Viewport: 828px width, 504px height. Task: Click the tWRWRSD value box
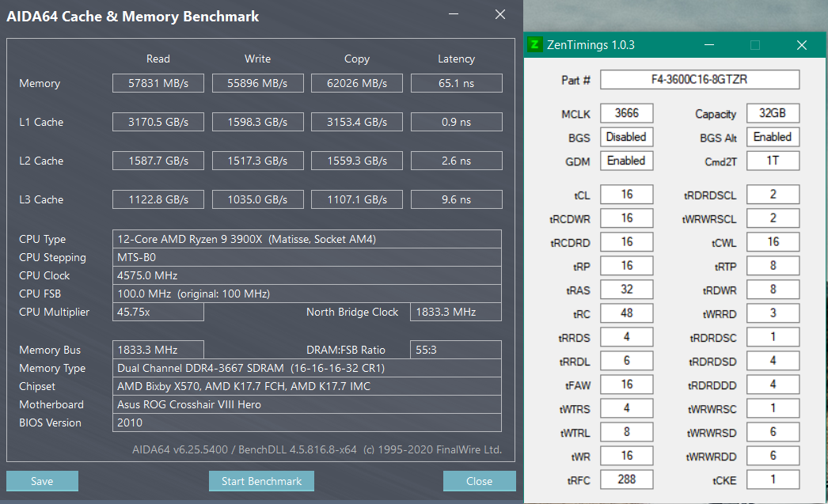pyautogui.click(x=773, y=432)
